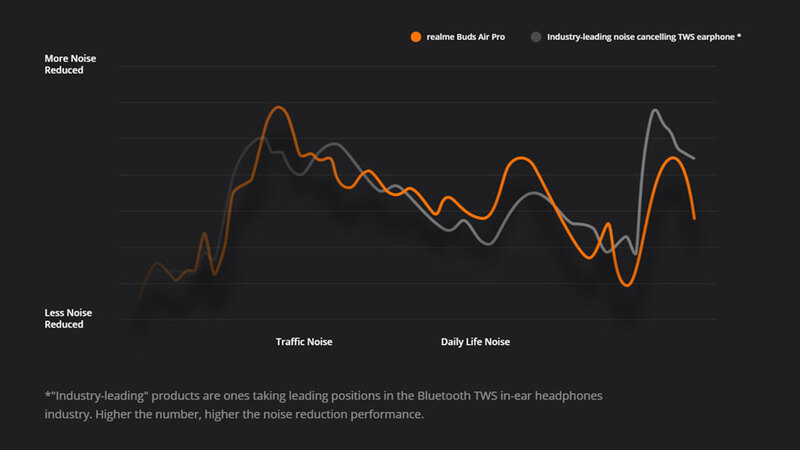Click the orange curve's right end point
This screenshot has width=800, height=450.
click(x=694, y=217)
